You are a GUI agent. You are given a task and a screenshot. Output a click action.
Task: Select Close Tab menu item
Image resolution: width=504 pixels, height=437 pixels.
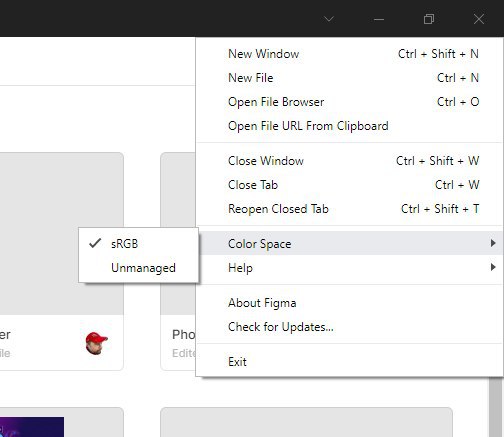click(x=349, y=185)
